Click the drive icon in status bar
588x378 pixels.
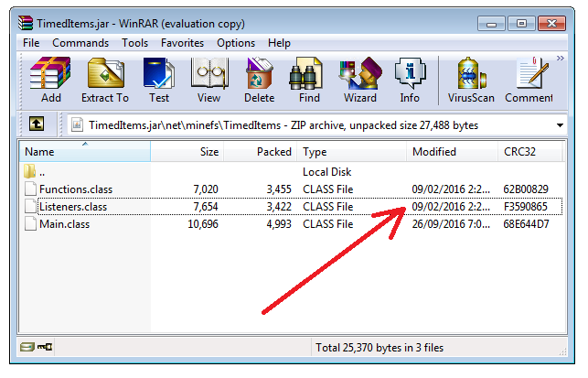tap(27, 347)
